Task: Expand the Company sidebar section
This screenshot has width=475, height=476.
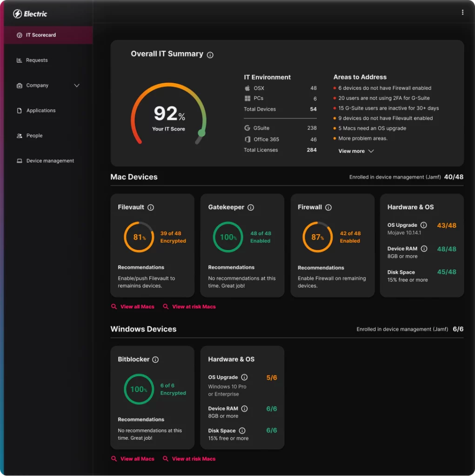Action: (77, 85)
